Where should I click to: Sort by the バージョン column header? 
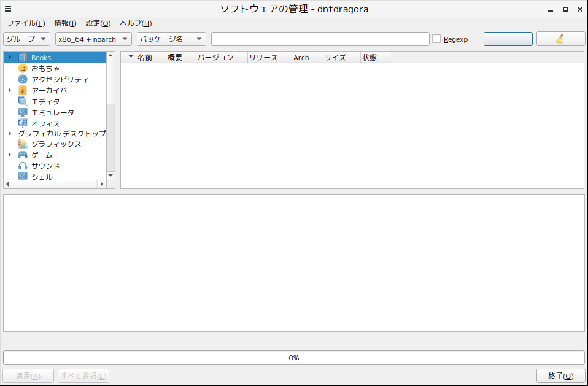222,57
